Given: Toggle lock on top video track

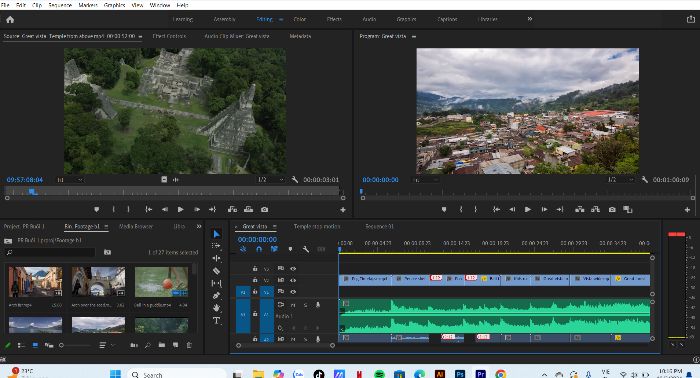Looking at the screenshot, I should pos(255,269).
